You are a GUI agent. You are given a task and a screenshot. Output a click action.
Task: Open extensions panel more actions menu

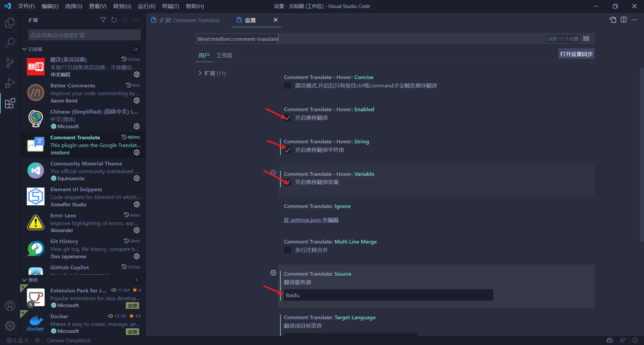point(136,20)
